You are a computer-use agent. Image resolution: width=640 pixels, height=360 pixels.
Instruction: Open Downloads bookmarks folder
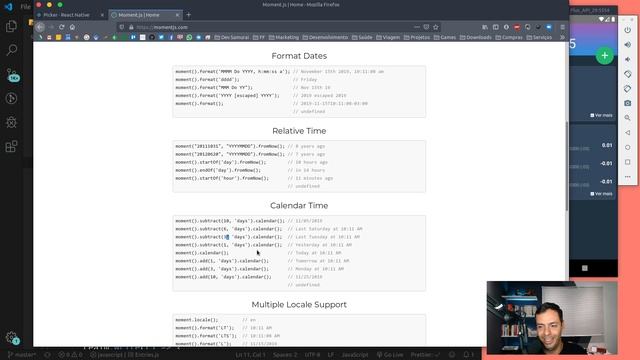(476, 37)
